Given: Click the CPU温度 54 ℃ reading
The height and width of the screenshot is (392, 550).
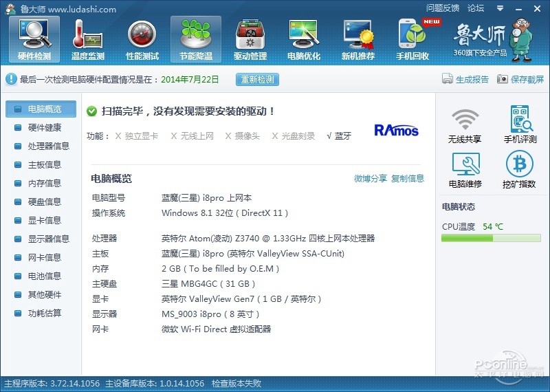Looking at the screenshot, I should pos(472,227).
